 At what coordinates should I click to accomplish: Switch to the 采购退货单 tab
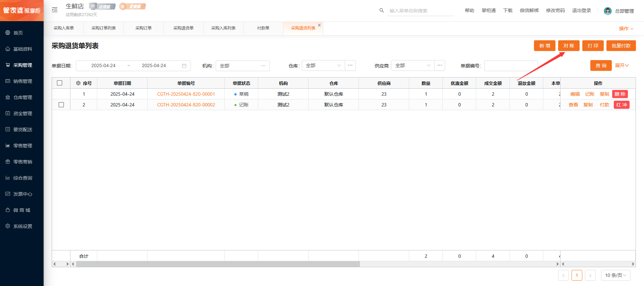point(183,28)
